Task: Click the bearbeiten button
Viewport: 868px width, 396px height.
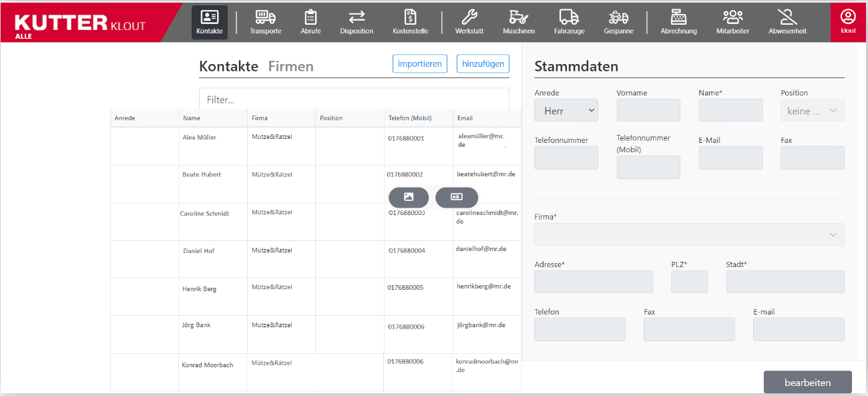Action: 808,383
